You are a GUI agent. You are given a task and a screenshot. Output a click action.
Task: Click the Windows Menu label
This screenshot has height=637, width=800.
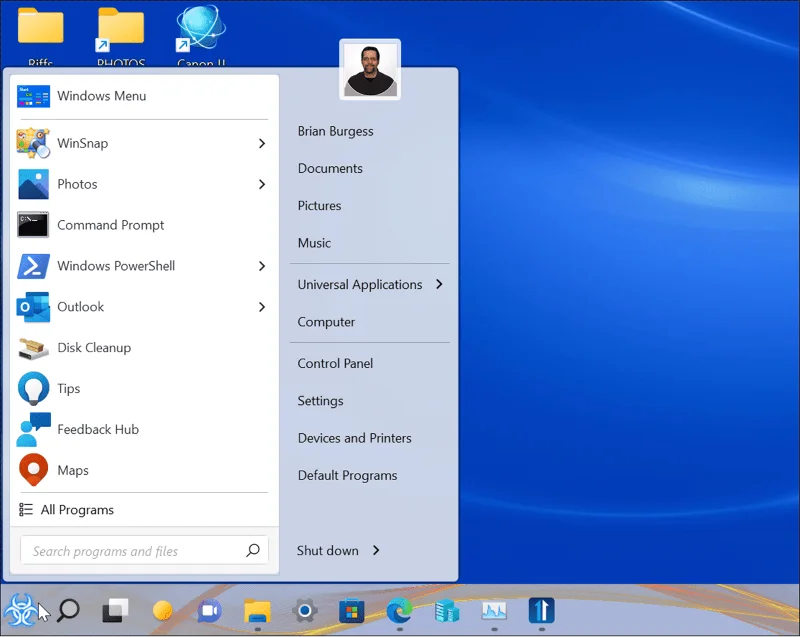[102, 96]
